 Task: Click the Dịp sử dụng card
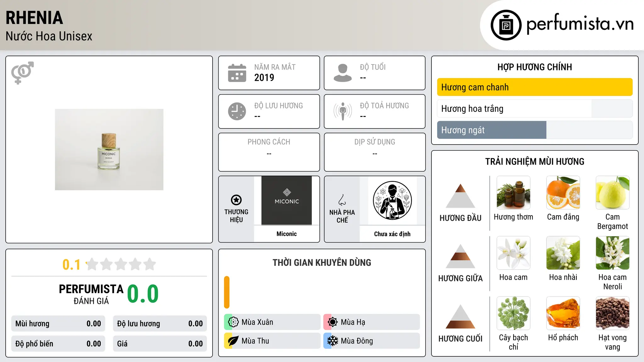pos(375,152)
